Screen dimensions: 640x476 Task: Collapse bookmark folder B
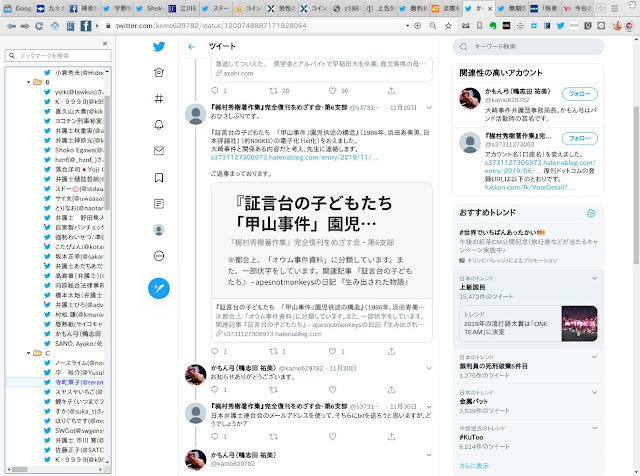[29, 82]
